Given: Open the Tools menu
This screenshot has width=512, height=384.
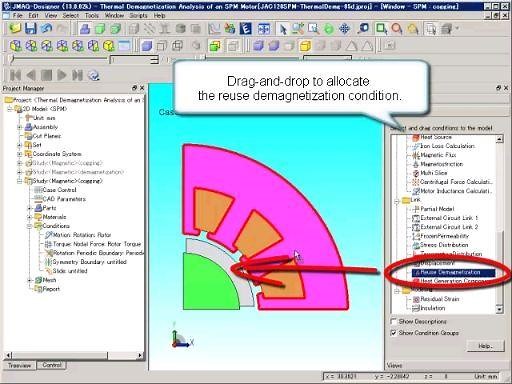Looking at the screenshot, I should pyautogui.click(x=92, y=15).
